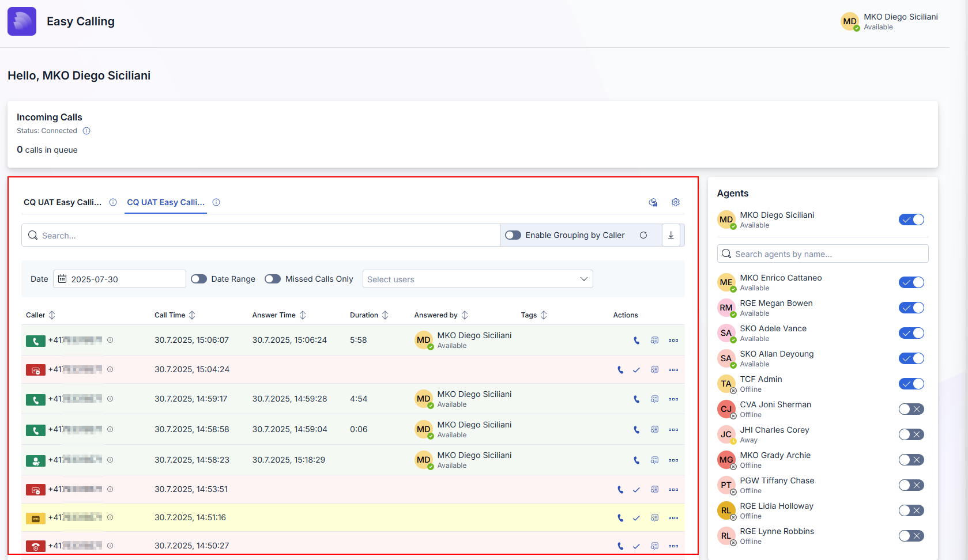Export the call list via download icon
The image size is (968, 560).
pyautogui.click(x=671, y=235)
